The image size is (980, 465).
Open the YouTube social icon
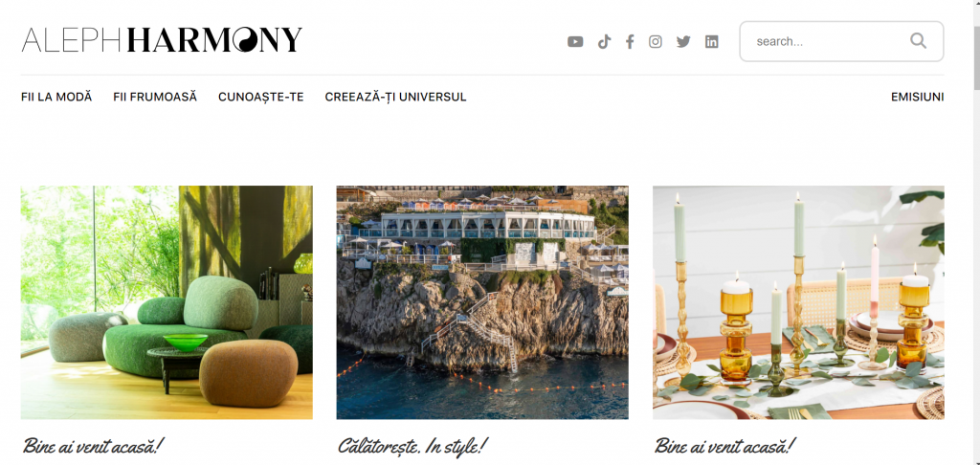(575, 42)
